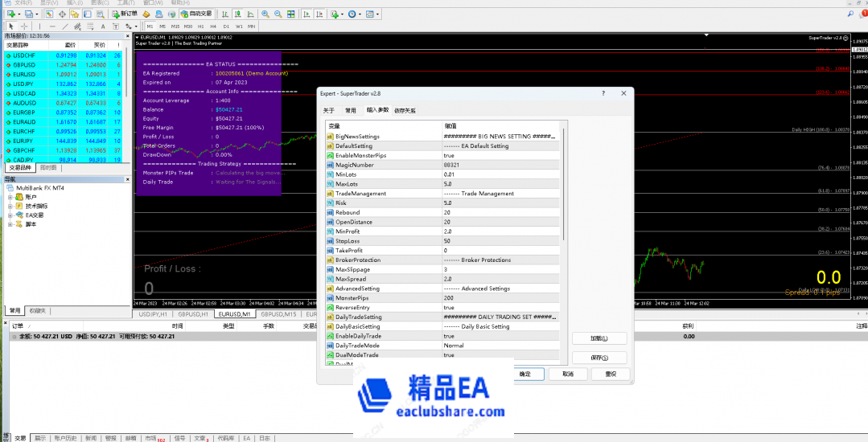
Task: Open the templates toolbar icon
Action: point(370,14)
